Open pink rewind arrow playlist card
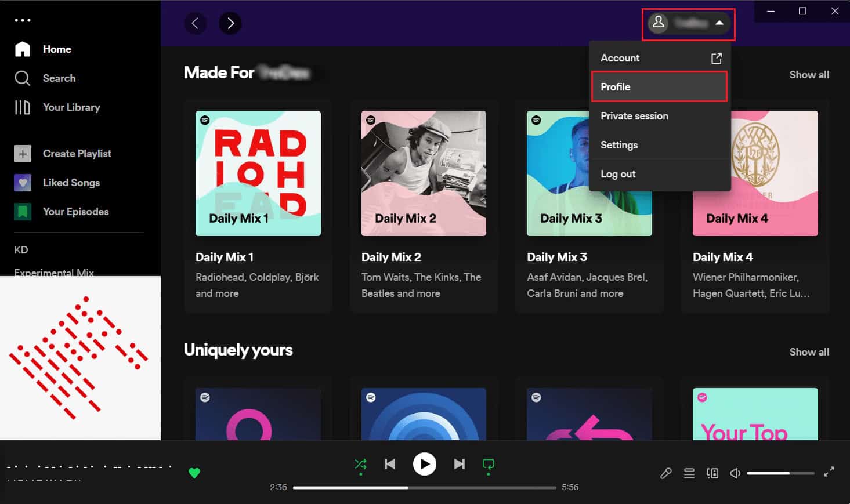The height and width of the screenshot is (504, 850). pos(589,414)
